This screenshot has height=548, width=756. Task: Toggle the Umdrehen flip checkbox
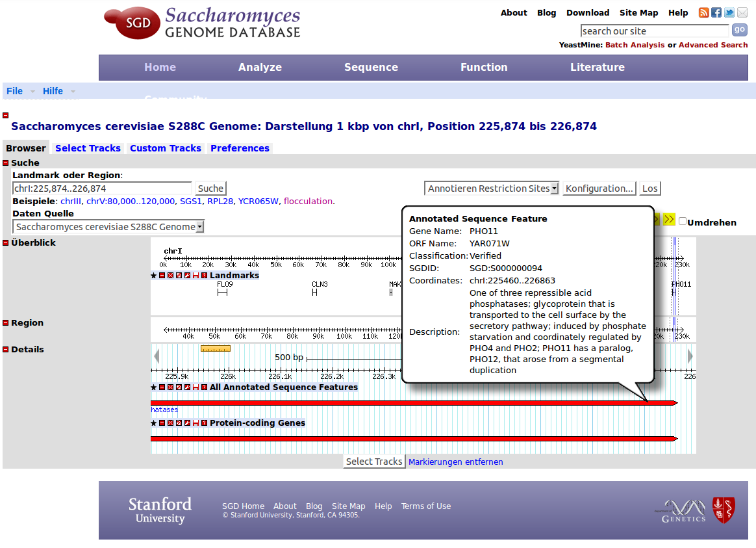(682, 221)
